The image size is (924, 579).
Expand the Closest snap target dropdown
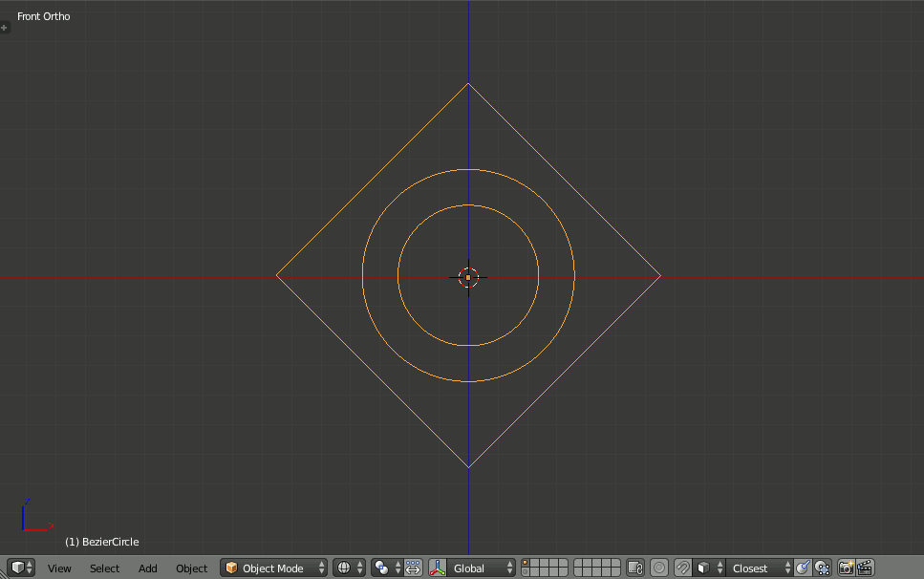(x=759, y=568)
